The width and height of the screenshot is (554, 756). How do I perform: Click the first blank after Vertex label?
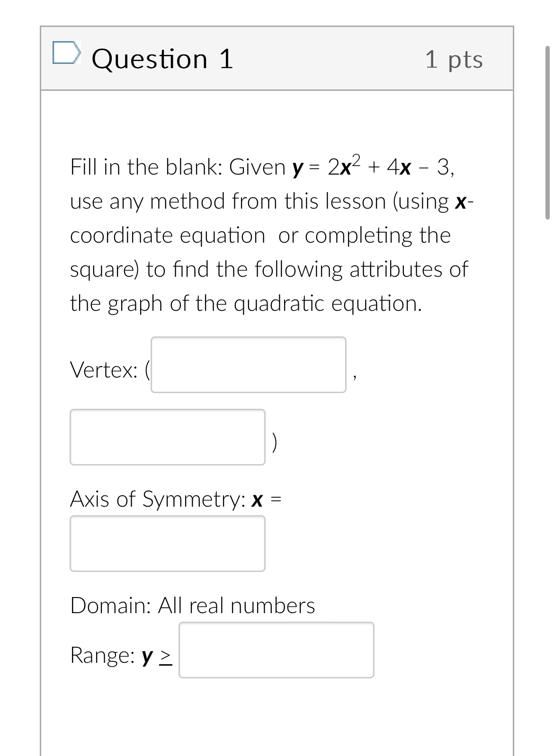(x=248, y=364)
